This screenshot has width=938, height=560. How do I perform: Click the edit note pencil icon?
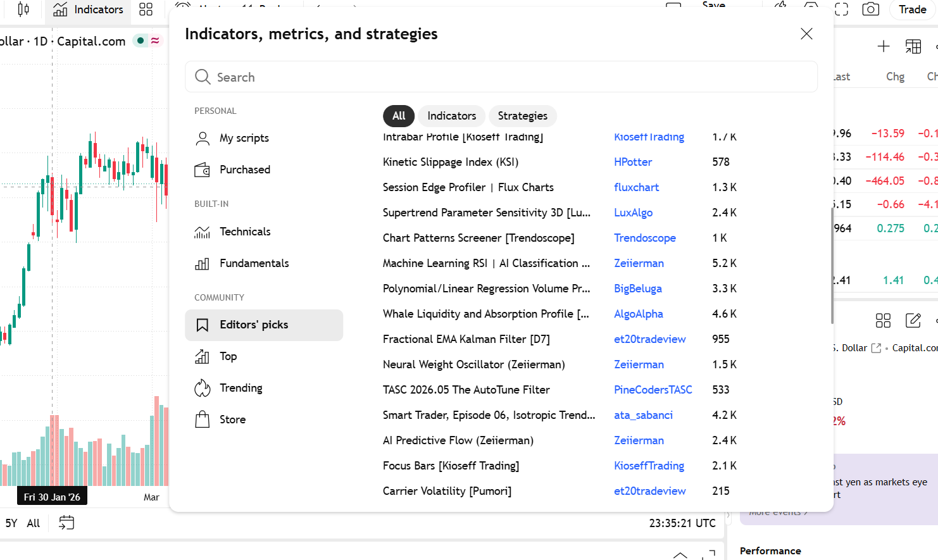point(913,321)
